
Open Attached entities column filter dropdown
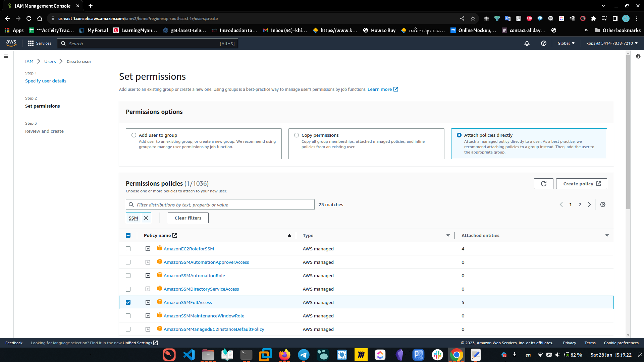(x=607, y=235)
